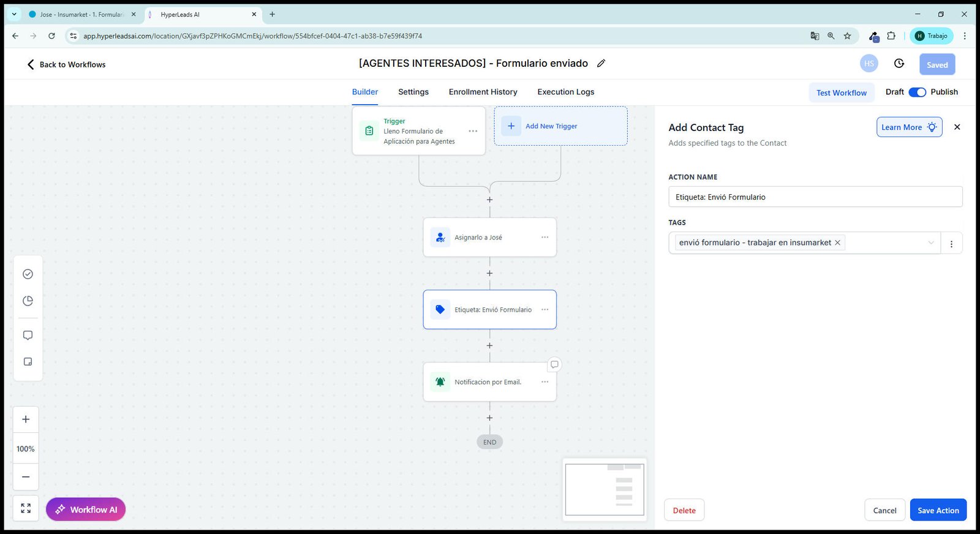Add step below the triggers
Image resolution: width=980 pixels, height=534 pixels.
tap(489, 200)
